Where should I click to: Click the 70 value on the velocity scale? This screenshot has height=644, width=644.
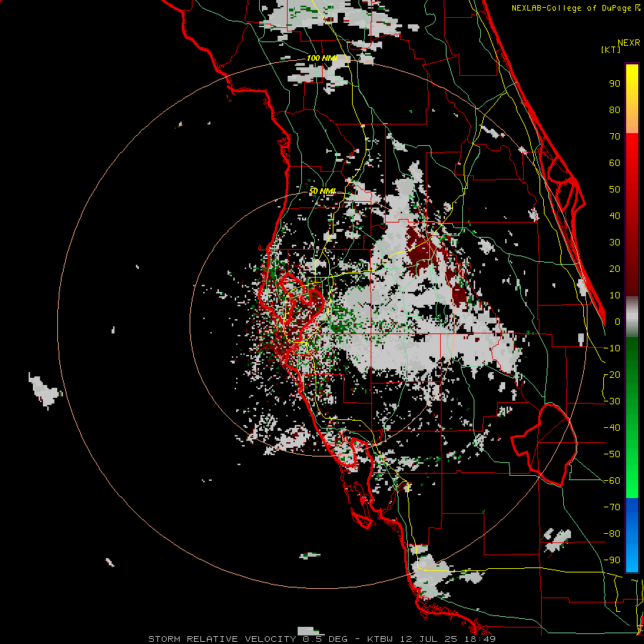point(615,137)
